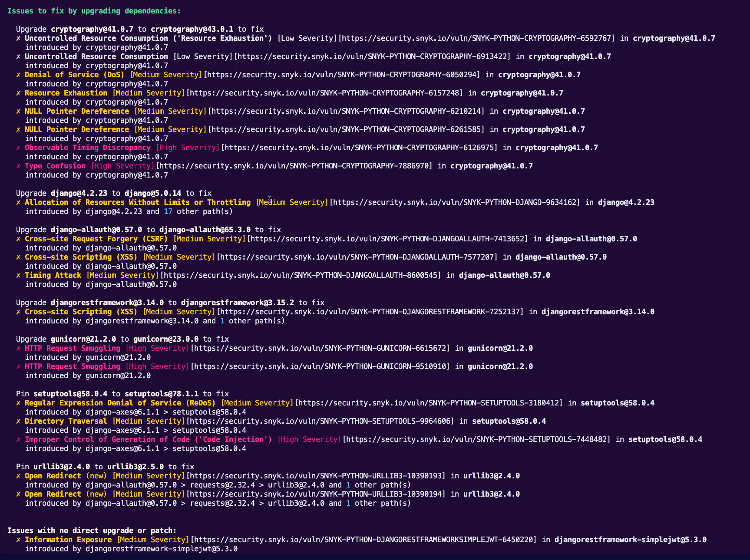Open the SNYK-PYTHON-CRYPTOGRAPHY-6126975 advisory link
The width and height of the screenshot is (750, 560).
click(x=359, y=148)
